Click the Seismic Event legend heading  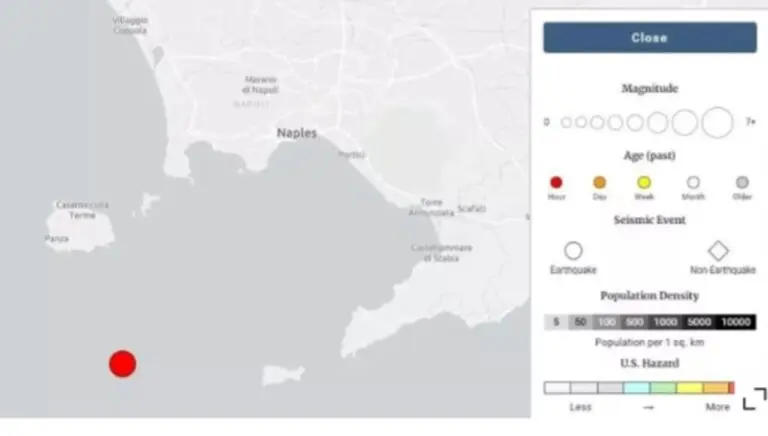(649, 220)
